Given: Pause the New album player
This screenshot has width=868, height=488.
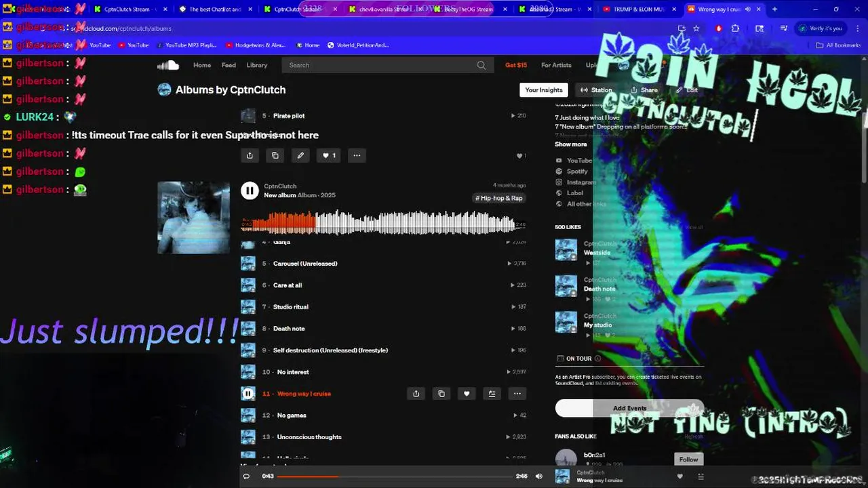Looking at the screenshot, I should (250, 190).
